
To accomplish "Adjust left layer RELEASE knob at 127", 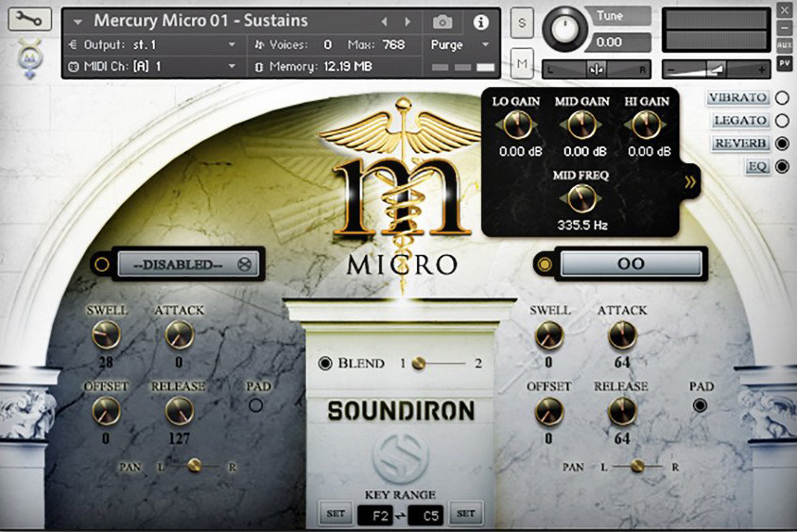I will 180,411.
